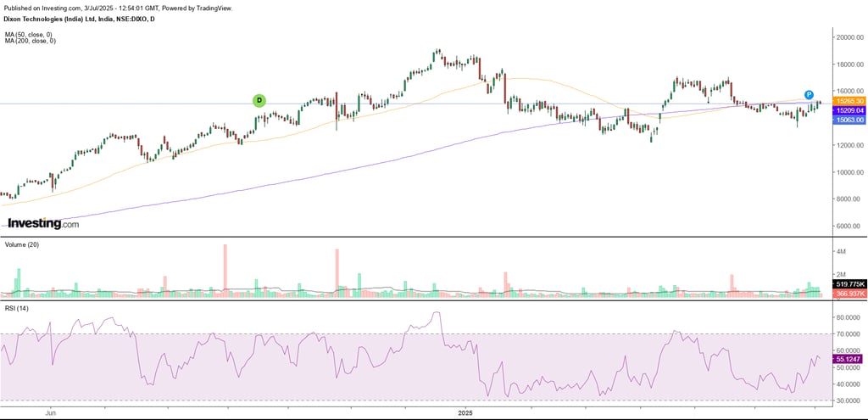
Task: Click the 15063.00 blue price label
Action: 848,120
